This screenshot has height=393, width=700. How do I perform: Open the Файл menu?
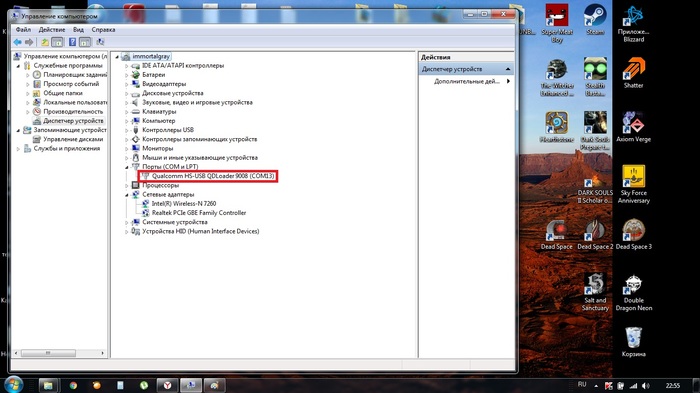click(23, 29)
